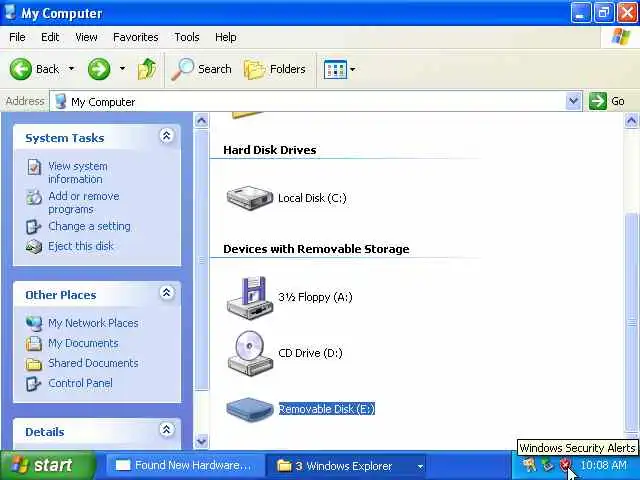Click the file list scroll up arrow

click(x=631, y=121)
